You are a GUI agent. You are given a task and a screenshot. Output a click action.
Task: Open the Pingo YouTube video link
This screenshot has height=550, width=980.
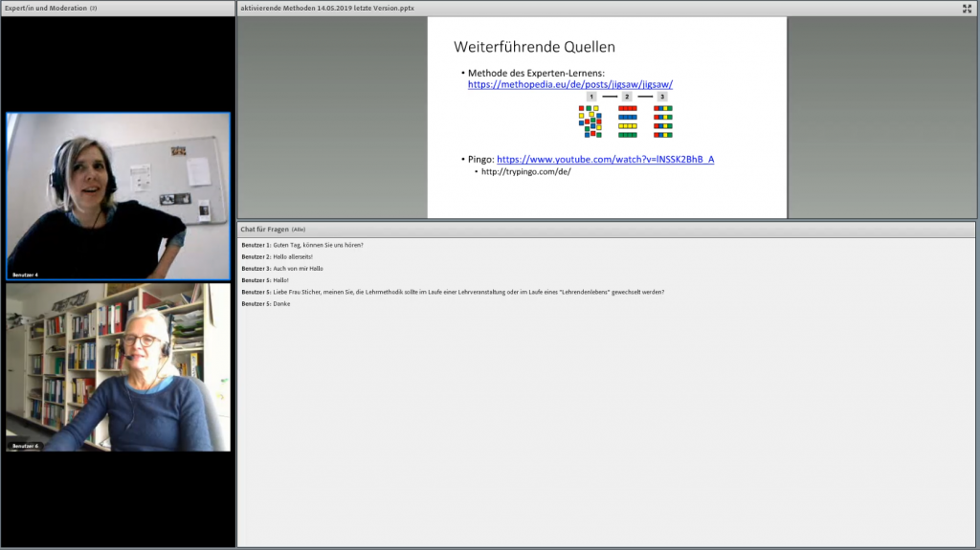tap(605, 159)
